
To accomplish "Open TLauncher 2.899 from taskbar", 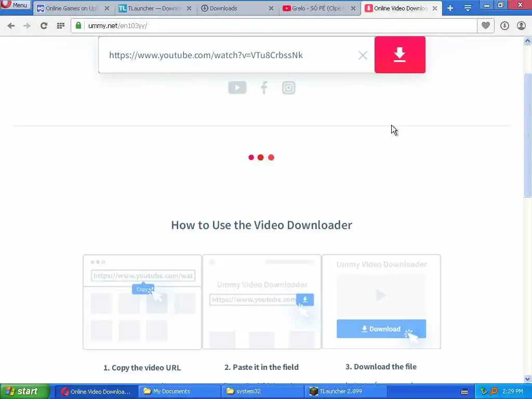I will pos(346,392).
